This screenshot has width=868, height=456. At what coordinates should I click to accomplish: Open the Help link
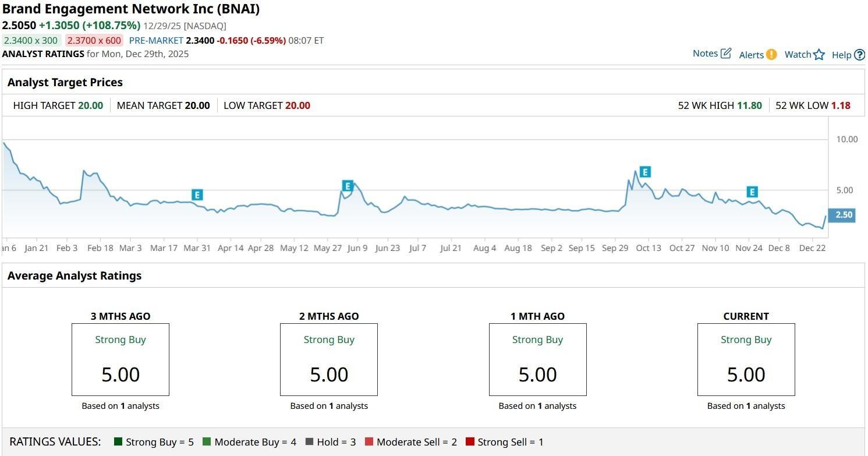848,55
